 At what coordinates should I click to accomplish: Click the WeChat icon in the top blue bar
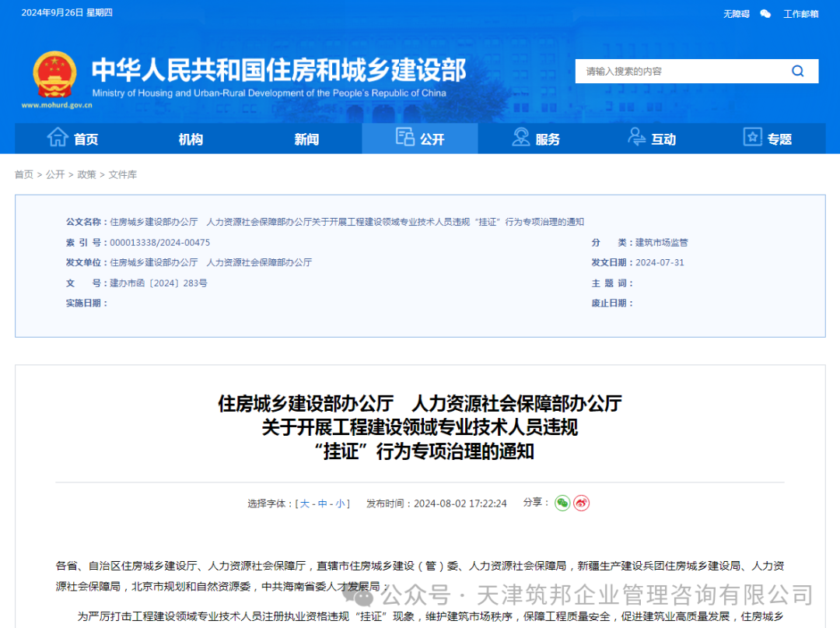tap(765, 13)
